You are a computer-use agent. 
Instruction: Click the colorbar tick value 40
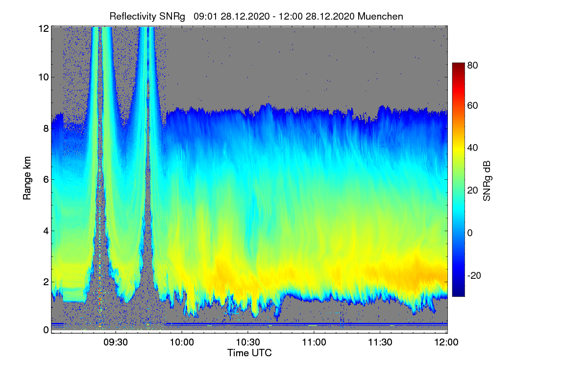[x=473, y=148]
